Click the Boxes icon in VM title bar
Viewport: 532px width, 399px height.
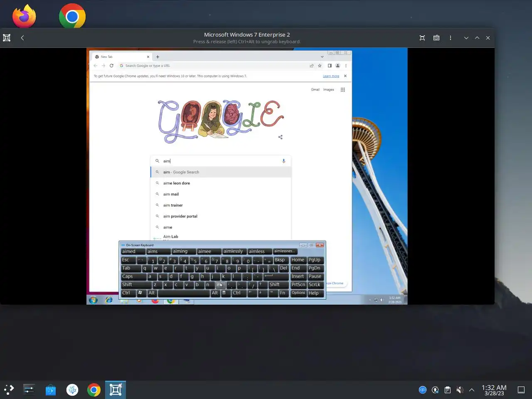click(7, 38)
